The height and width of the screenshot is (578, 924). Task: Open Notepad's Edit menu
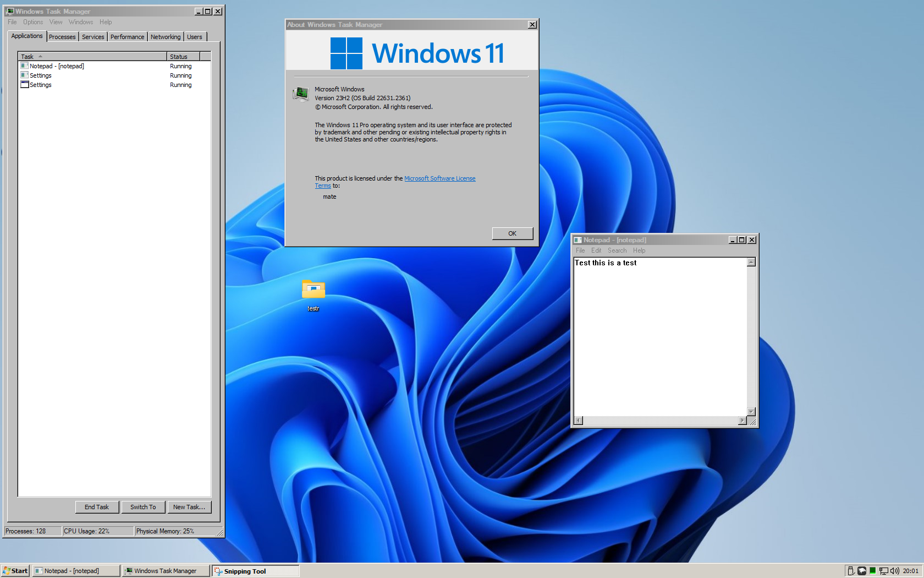coord(596,250)
